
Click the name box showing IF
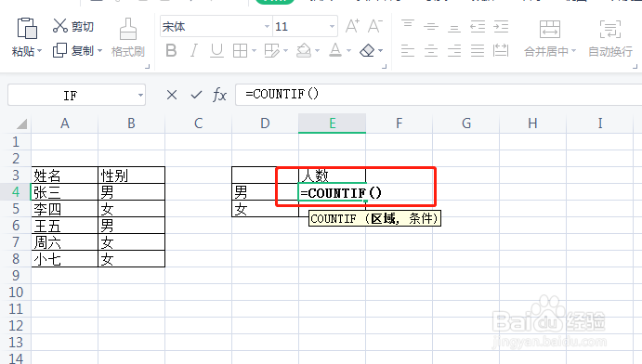pyautogui.click(x=71, y=96)
